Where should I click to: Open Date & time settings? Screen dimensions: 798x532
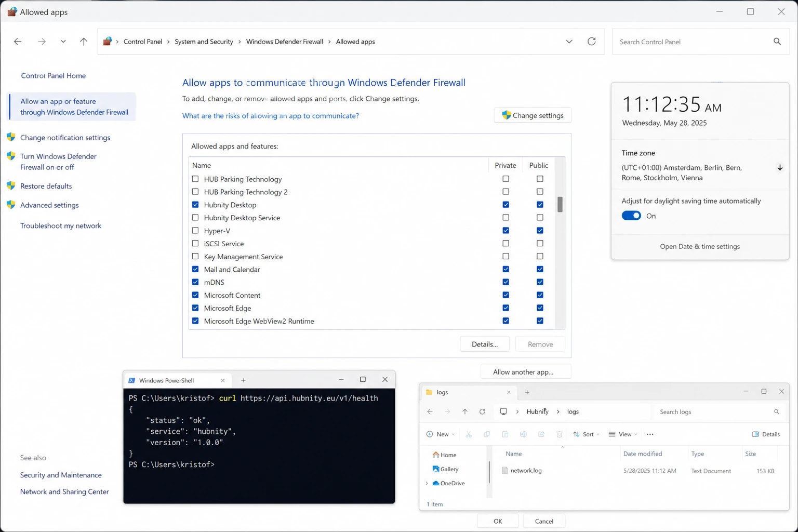coord(699,246)
